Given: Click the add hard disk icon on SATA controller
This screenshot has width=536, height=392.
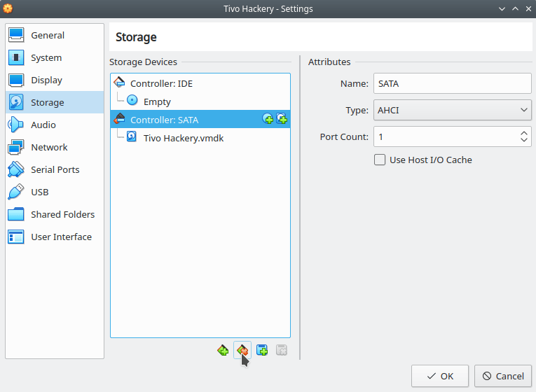Looking at the screenshot, I should (282, 119).
